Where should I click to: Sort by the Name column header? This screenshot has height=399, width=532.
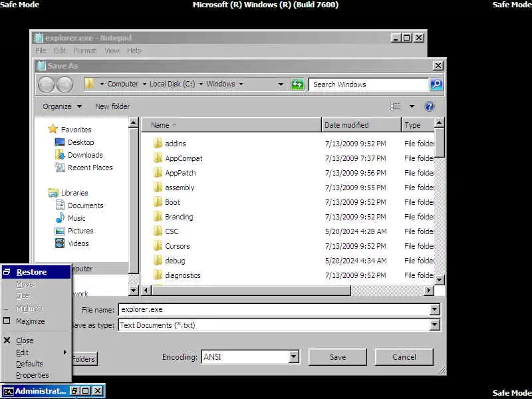(x=231, y=125)
